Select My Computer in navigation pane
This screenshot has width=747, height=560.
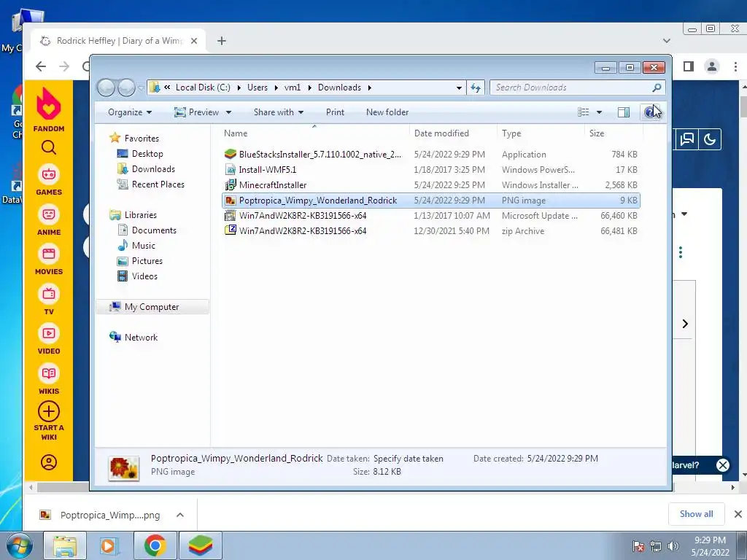click(152, 307)
